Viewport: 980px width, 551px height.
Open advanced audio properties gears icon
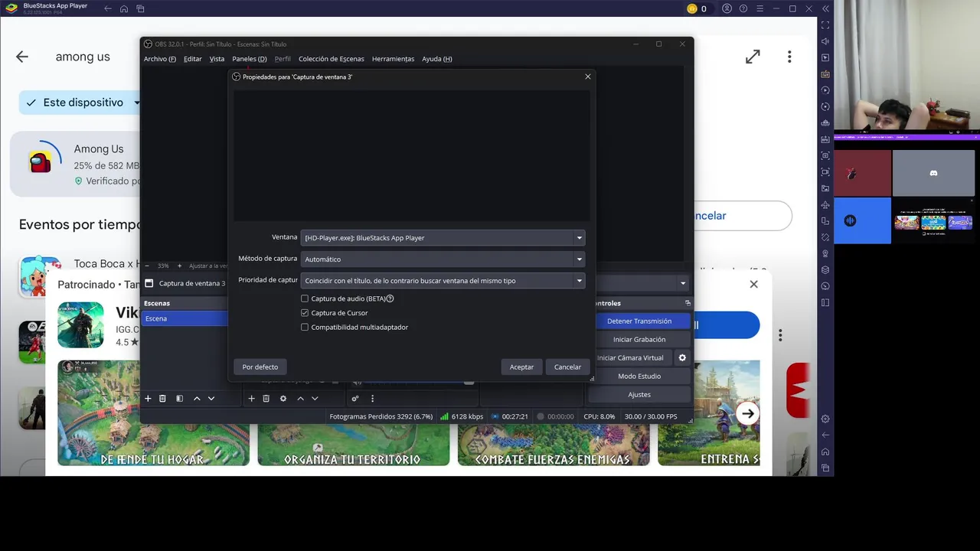point(355,398)
